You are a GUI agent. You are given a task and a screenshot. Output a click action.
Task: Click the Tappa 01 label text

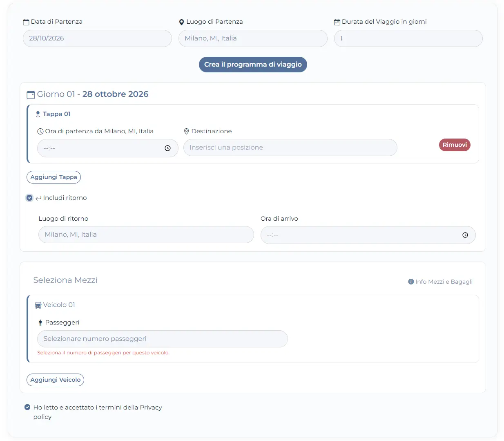(57, 114)
